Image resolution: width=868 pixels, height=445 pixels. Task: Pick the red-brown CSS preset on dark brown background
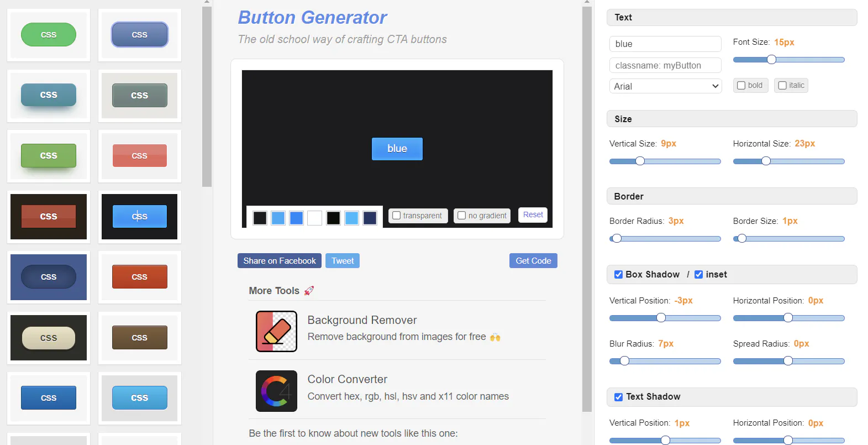point(49,217)
